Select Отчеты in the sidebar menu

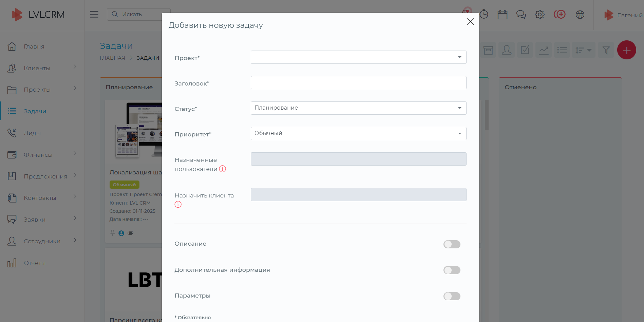[x=35, y=263]
